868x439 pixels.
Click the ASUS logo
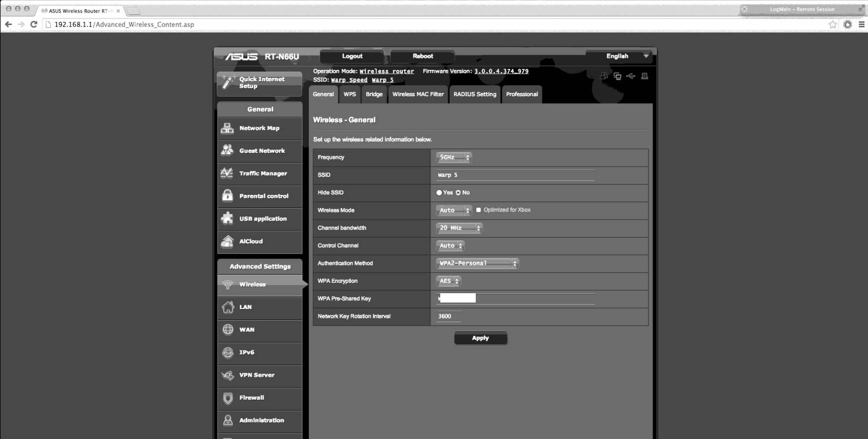point(242,56)
